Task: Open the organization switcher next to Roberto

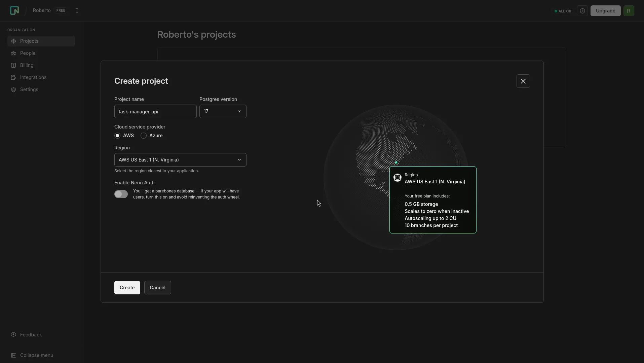Action: tap(77, 11)
